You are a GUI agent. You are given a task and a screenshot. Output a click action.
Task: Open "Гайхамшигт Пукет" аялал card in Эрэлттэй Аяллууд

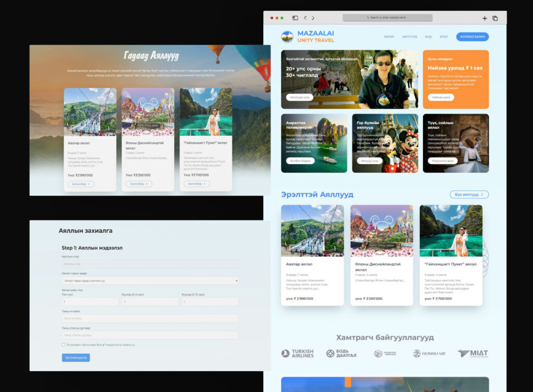pos(451,255)
